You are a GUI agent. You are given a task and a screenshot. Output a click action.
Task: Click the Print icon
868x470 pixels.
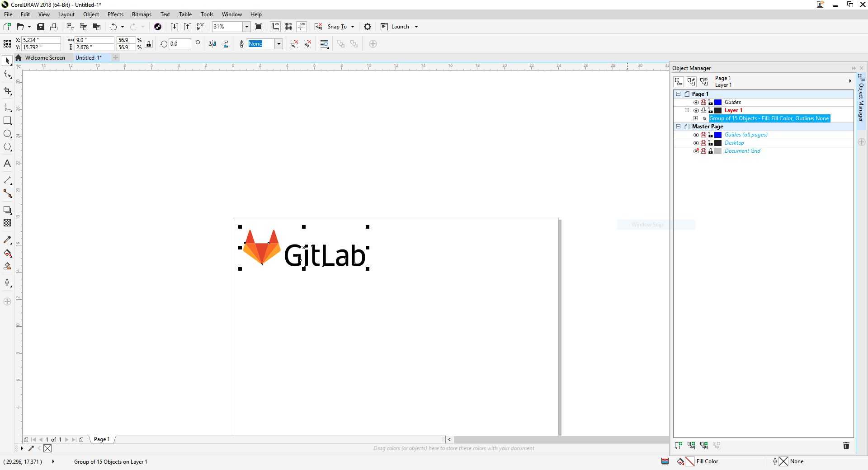[54, 27]
